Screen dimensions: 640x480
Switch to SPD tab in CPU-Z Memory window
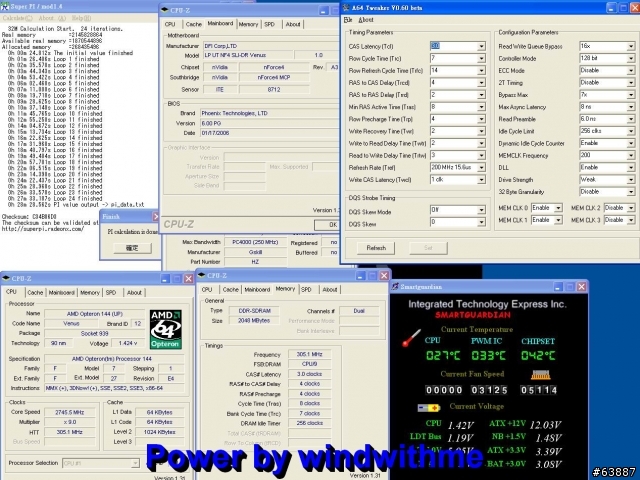(x=306, y=289)
